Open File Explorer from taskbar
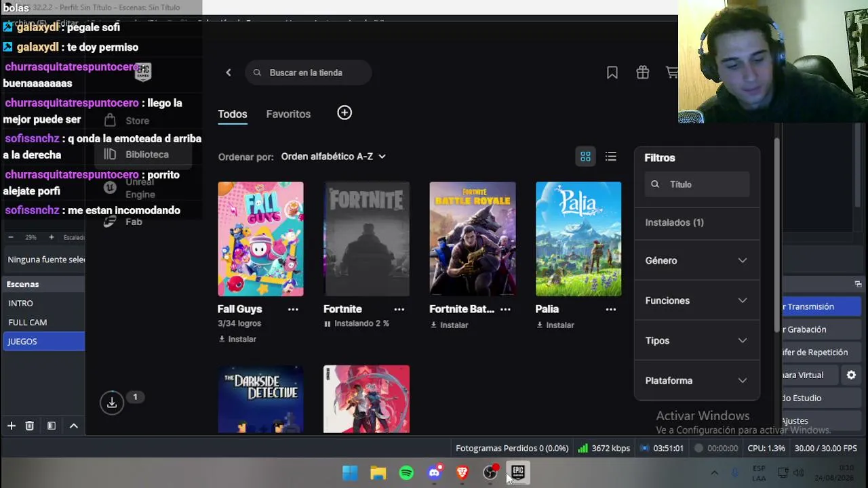The image size is (868, 488). point(378,472)
